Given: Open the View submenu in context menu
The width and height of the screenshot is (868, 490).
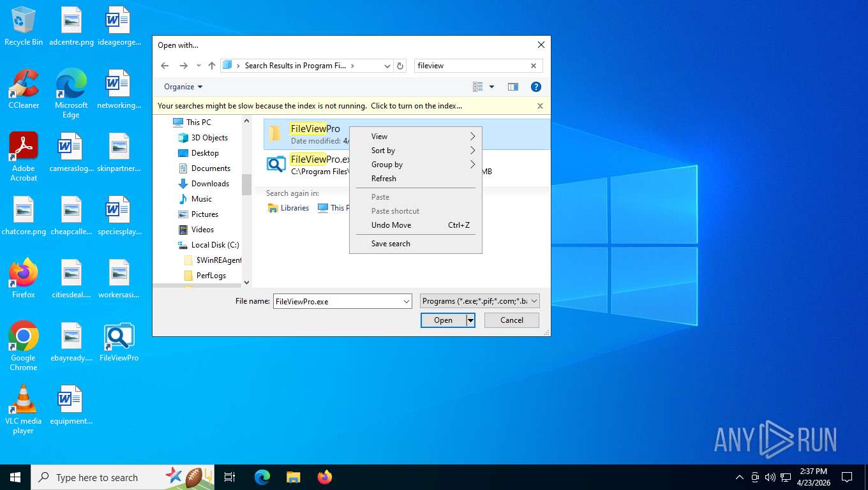Looking at the screenshot, I should [415, 137].
